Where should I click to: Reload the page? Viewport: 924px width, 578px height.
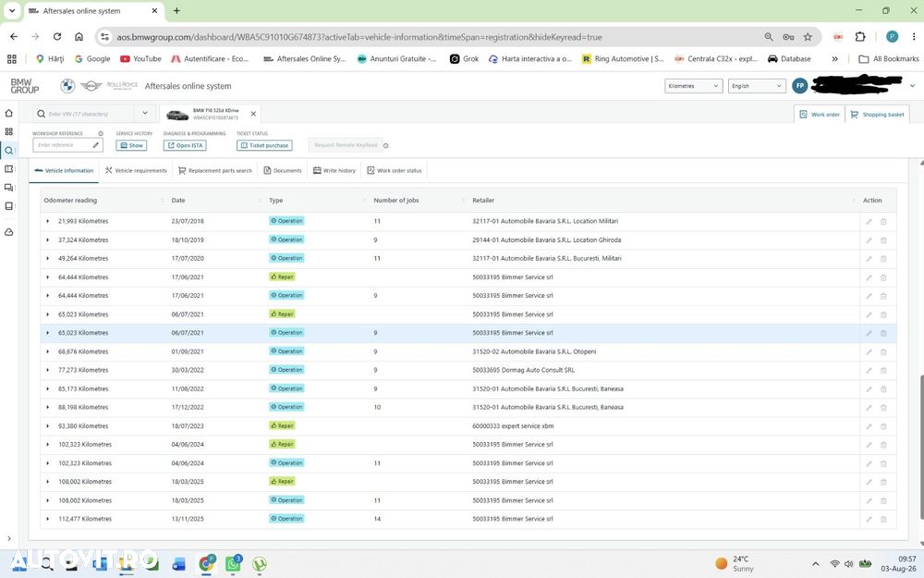pyautogui.click(x=57, y=37)
